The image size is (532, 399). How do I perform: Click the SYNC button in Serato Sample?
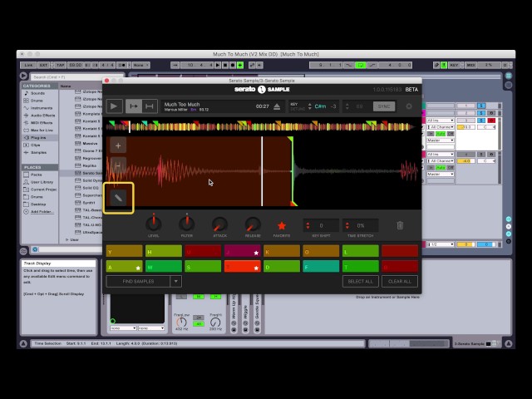point(384,106)
